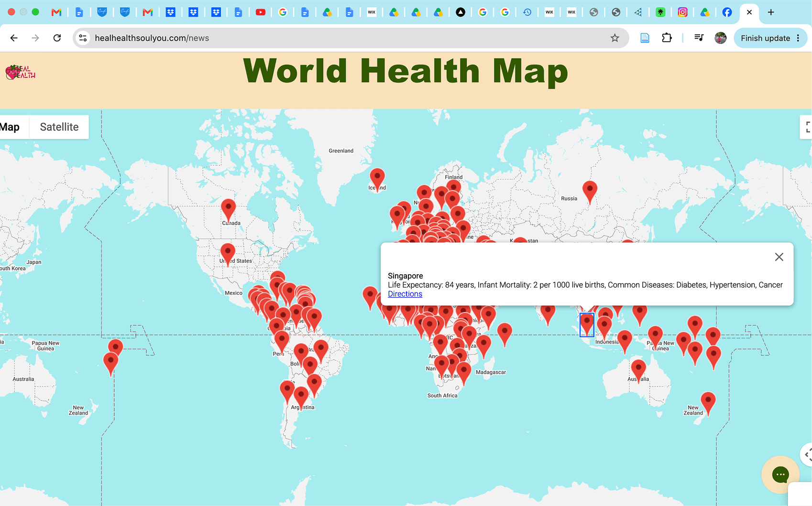Click the pin on right-side New Zealand
Image resolution: width=812 pixels, height=506 pixels.
708,403
